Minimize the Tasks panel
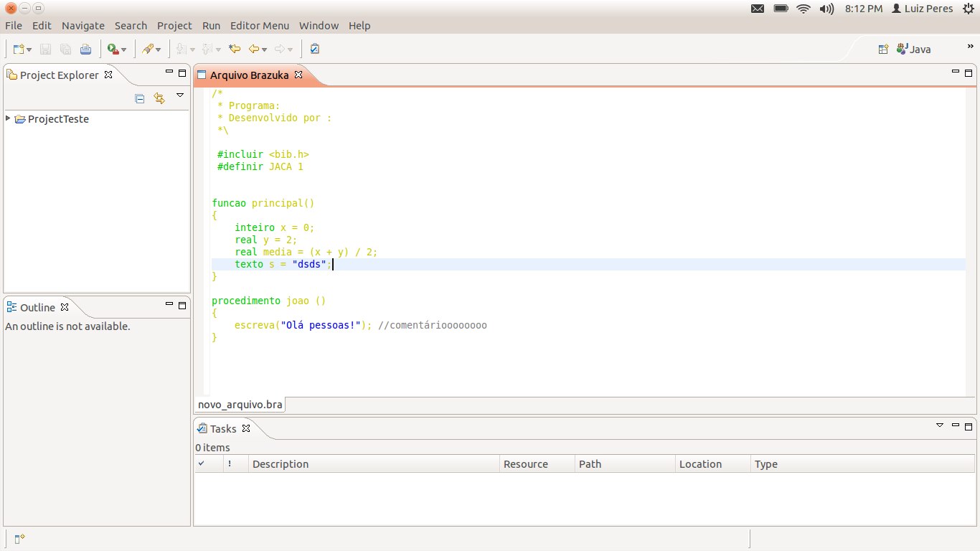This screenshot has height=551, width=980. 956,425
